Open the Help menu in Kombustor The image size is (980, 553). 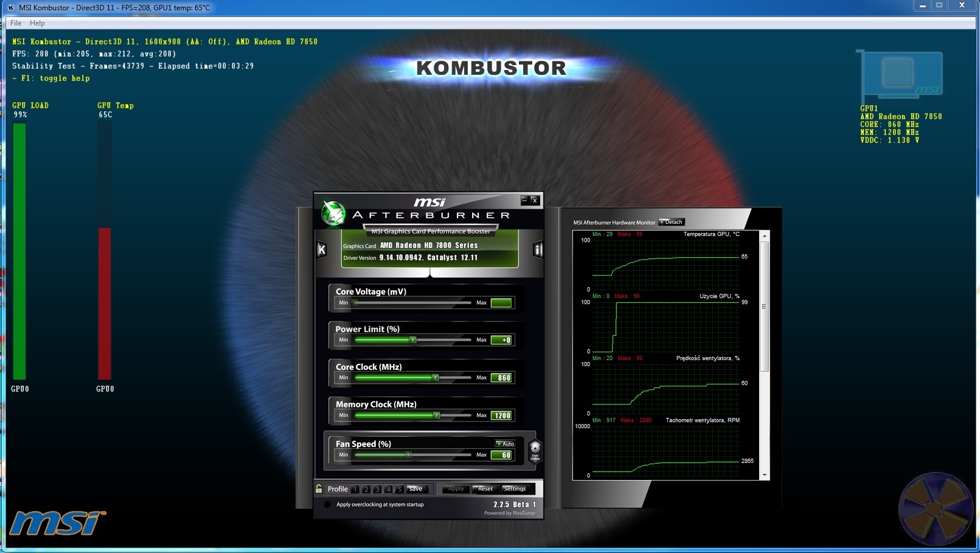click(37, 23)
